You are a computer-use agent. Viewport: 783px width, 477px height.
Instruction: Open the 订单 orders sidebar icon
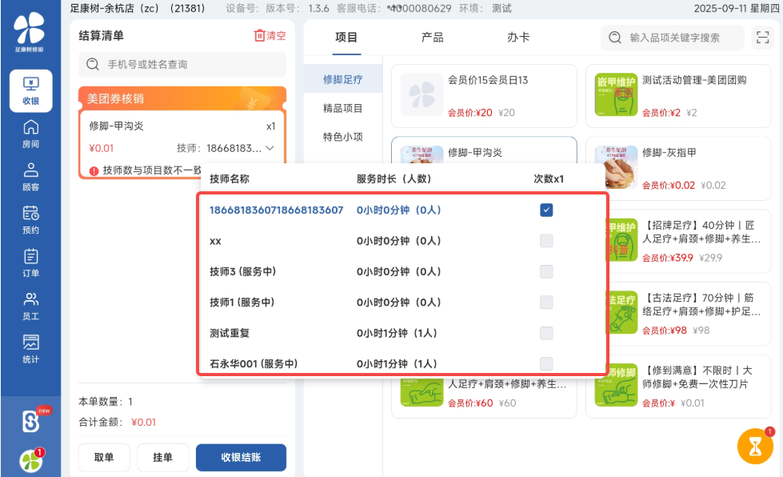30,262
